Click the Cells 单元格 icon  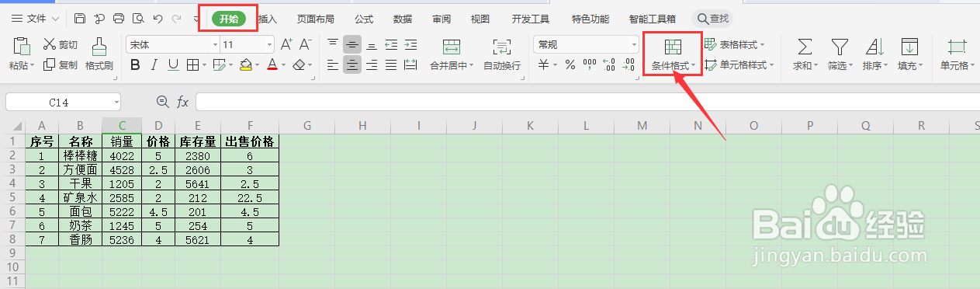coord(957,47)
